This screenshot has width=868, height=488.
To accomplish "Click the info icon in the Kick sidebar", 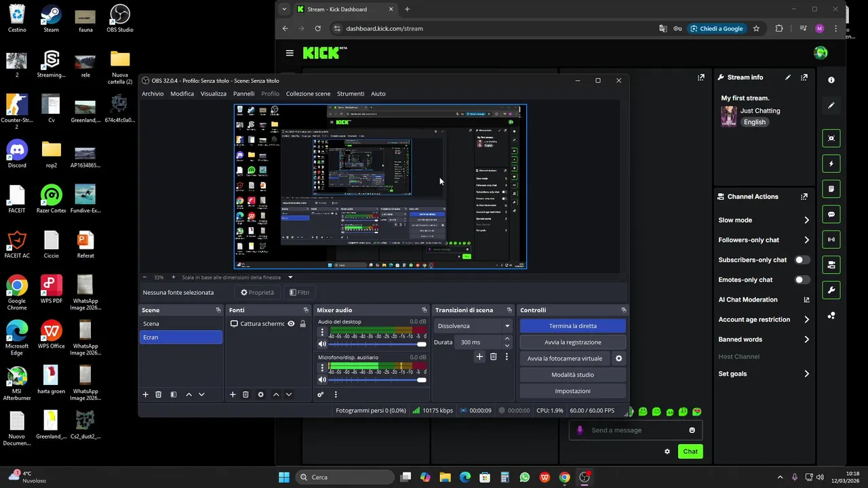I will (x=831, y=80).
